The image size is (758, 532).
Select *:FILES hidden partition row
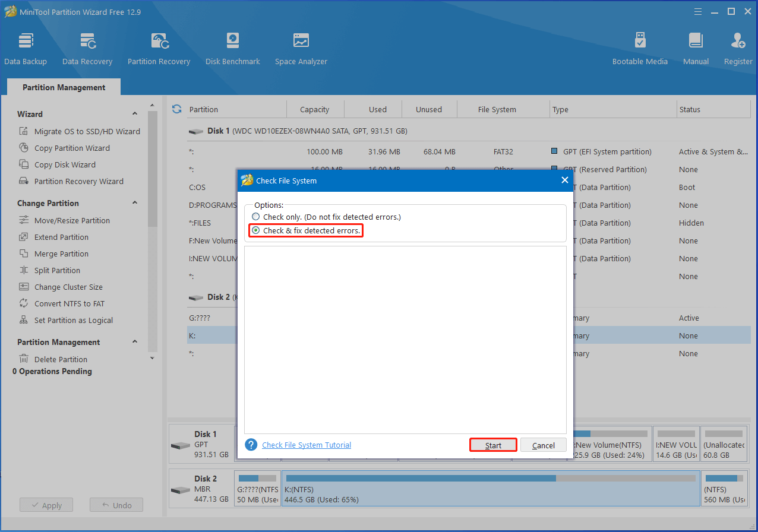pyautogui.click(x=211, y=223)
